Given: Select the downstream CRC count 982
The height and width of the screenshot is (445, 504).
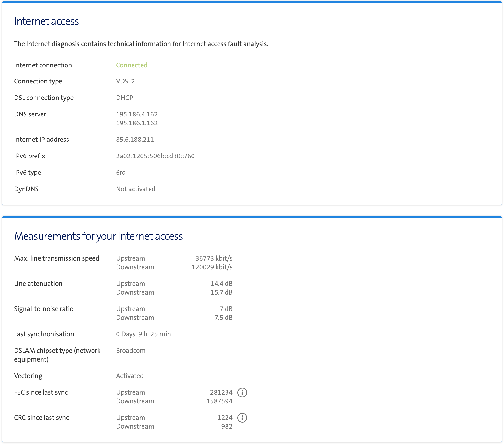Looking at the screenshot, I should pyautogui.click(x=227, y=426).
